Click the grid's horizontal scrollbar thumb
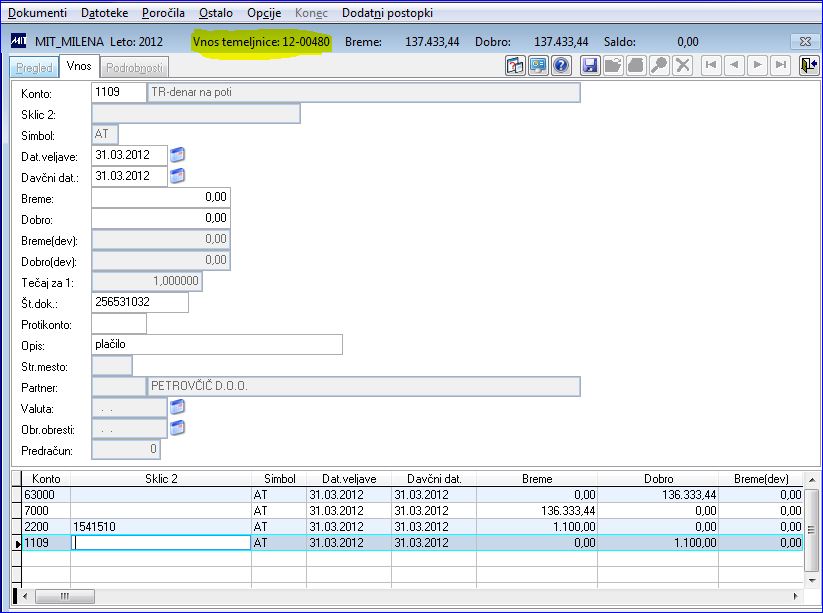The width and height of the screenshot is (823, 613). click(65, 596)
